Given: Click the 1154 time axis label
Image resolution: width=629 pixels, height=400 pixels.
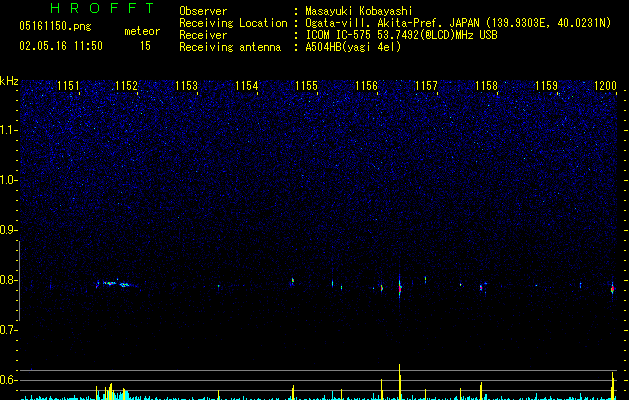Looking at the screenshot, I should pyautogui.click(x=246, y=86).
